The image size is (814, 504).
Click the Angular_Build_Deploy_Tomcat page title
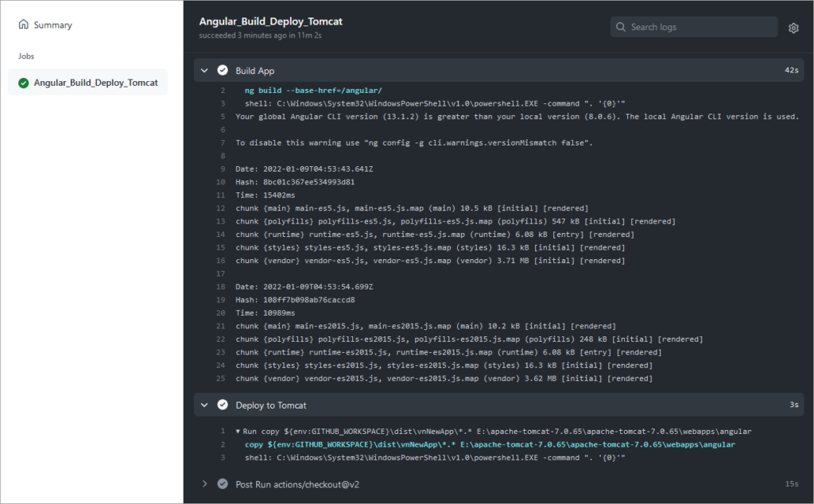coord(269,21)
